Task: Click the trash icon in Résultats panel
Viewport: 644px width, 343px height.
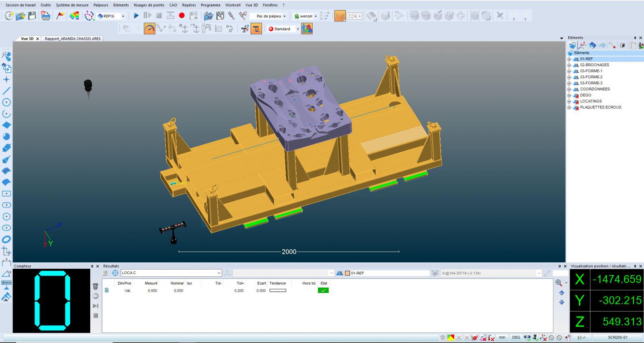Action: pyautogui.click(x=96, y=287)
